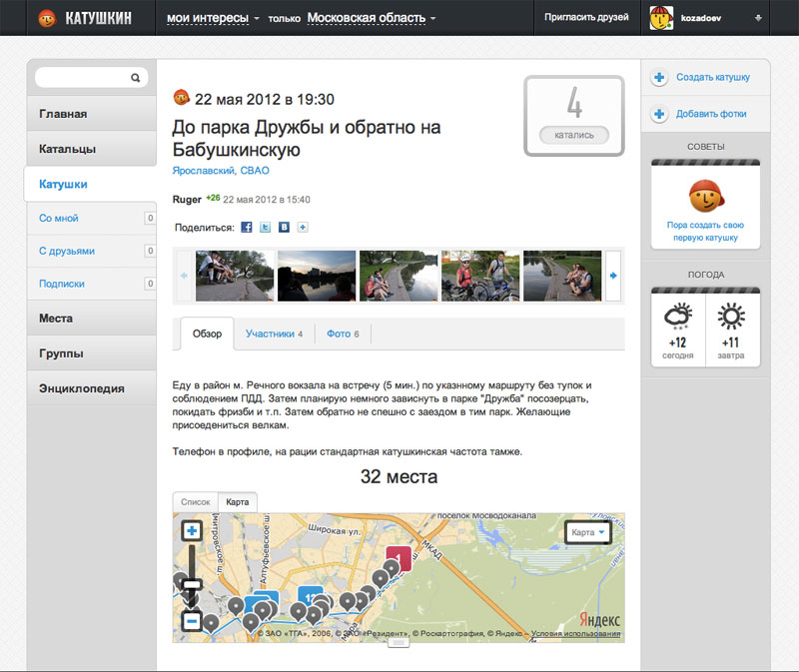Open Ruger author profile link
This screenshot has width=799, height=672.
point(187,200)
